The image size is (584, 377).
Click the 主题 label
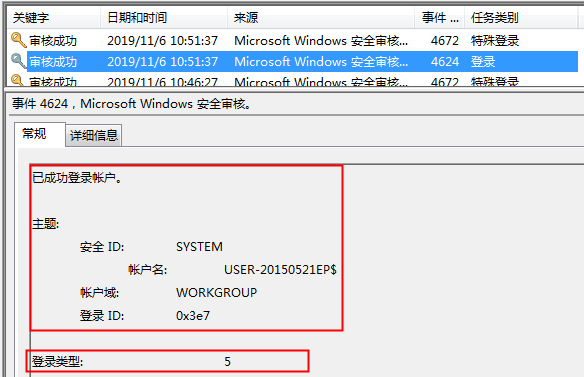45,224
